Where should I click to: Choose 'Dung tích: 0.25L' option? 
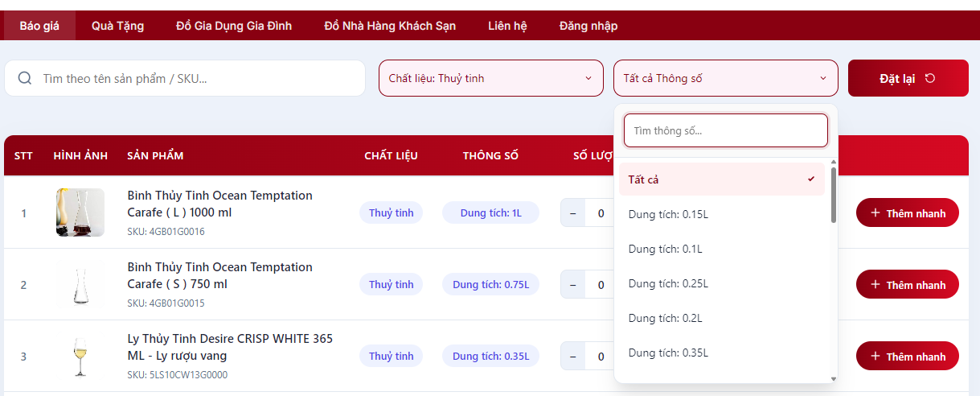click(x=668, y=283)
